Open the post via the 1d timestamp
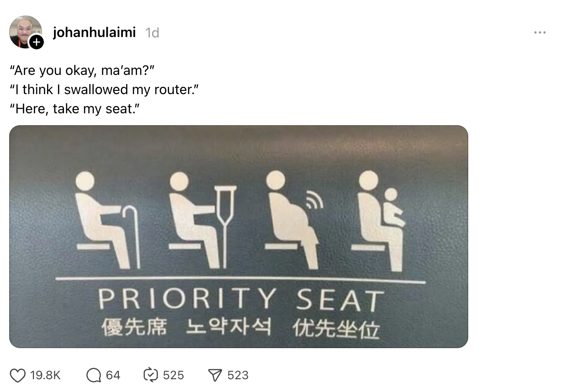Screen dimensions: 561x392 [152, 33]
